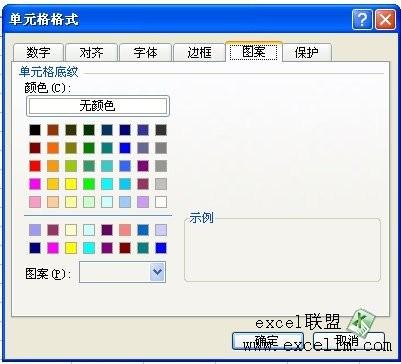This screenshot has width=401, height=364.
Task: Choose the tan peach swatch
Action: click(x=53, y=202)
